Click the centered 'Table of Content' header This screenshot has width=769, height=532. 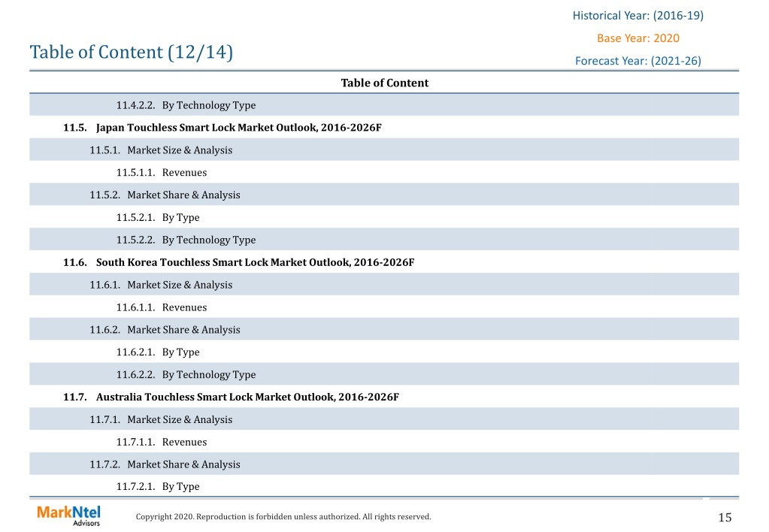coord(385,83)
